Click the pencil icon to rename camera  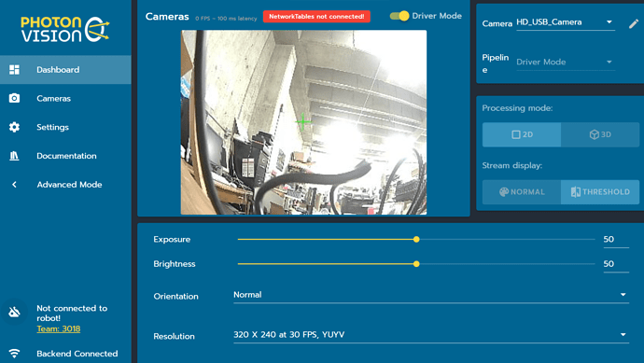(634, 24)
